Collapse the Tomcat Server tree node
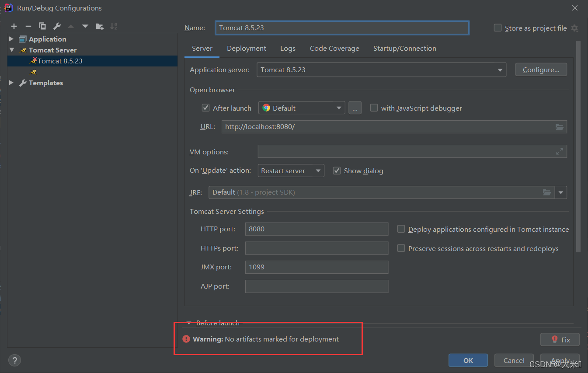The width and height of the screenshot is (588, 373). [x=12, y=50]
